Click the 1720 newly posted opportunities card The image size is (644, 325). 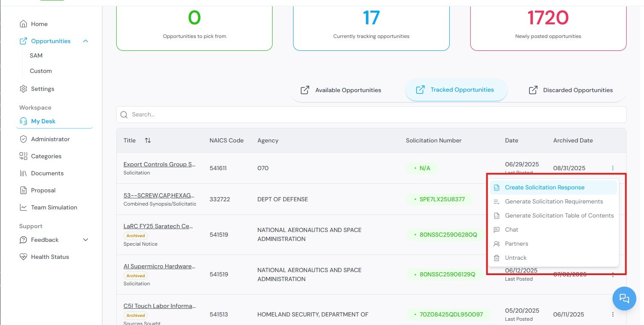pyautogui.click(x=548, y=26)
